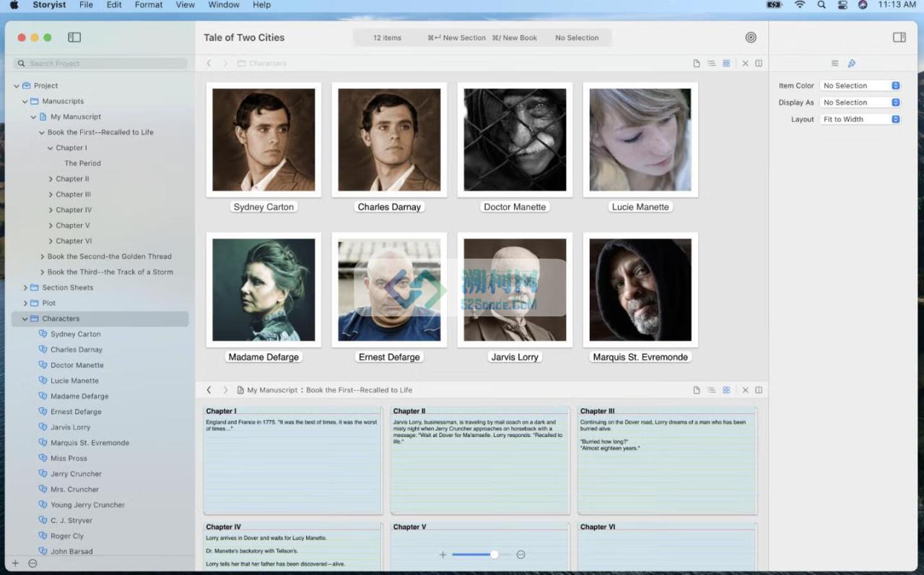Collapse the My Manuscript node
The width and height of the screenshot is (924, 575).
coord(33,117)
